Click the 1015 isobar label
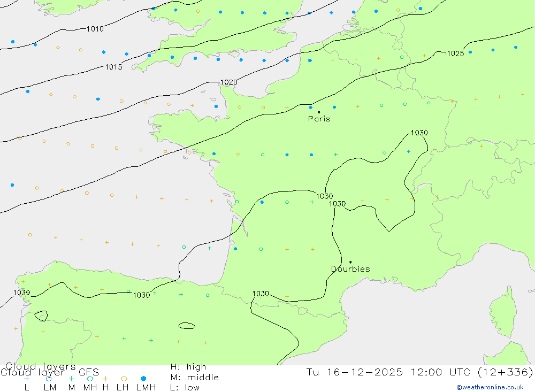This screenshot has height=392, width=535. coord(113,67)
